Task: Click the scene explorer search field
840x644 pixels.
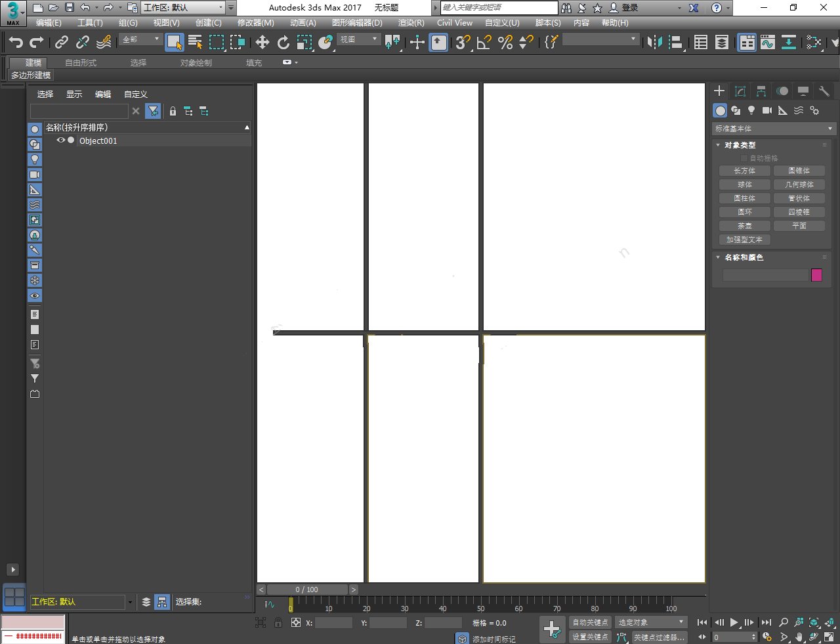Action: (x=79, y=111)
